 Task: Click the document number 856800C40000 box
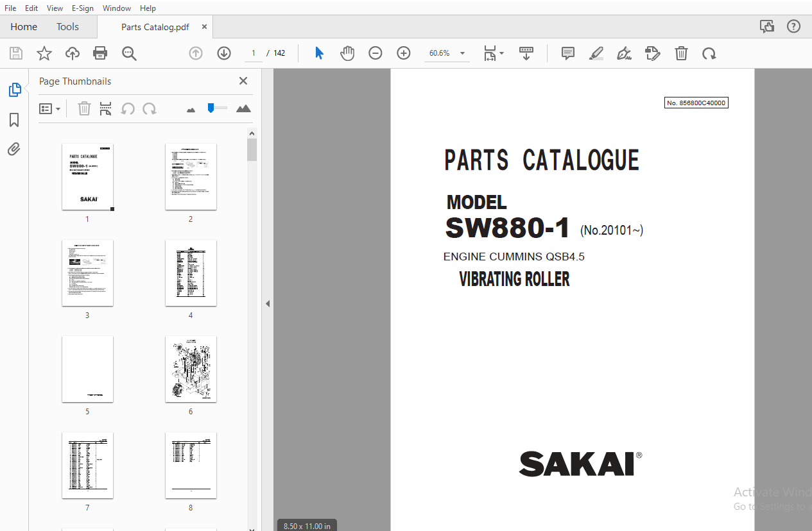click(696, 103)
